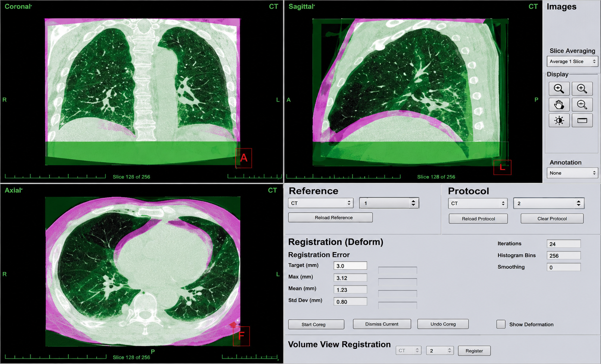601x364 pixels.
Task: Click the Iterations field showing 24
Action: [x=564, y=244]
